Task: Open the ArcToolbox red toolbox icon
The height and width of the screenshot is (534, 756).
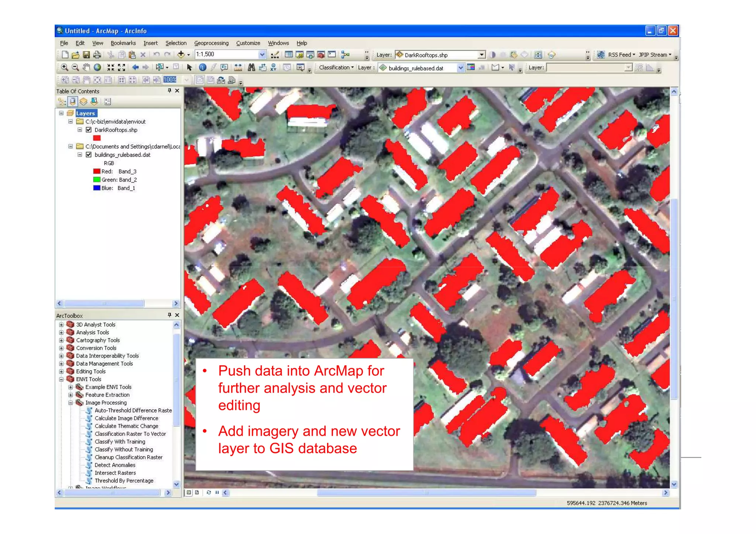Action: pyautogui.click(x=321, y=55)
